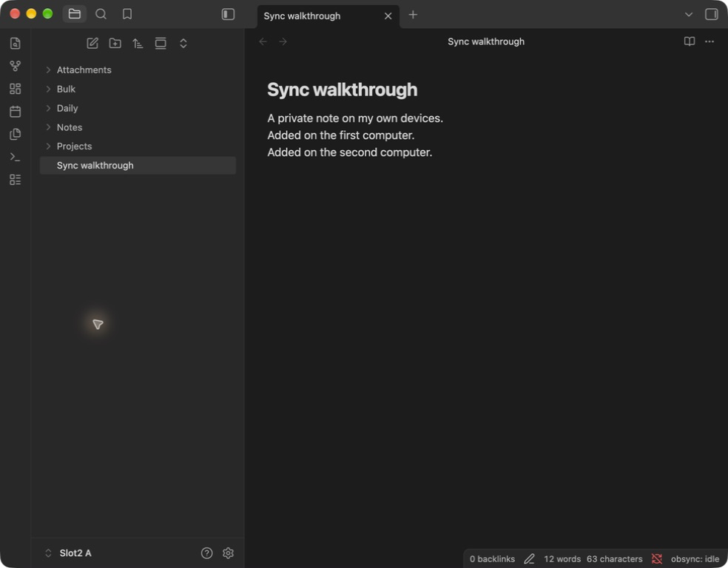Expand the Daily folder
The image size is (728, 568).
click(x=138, y=108)
